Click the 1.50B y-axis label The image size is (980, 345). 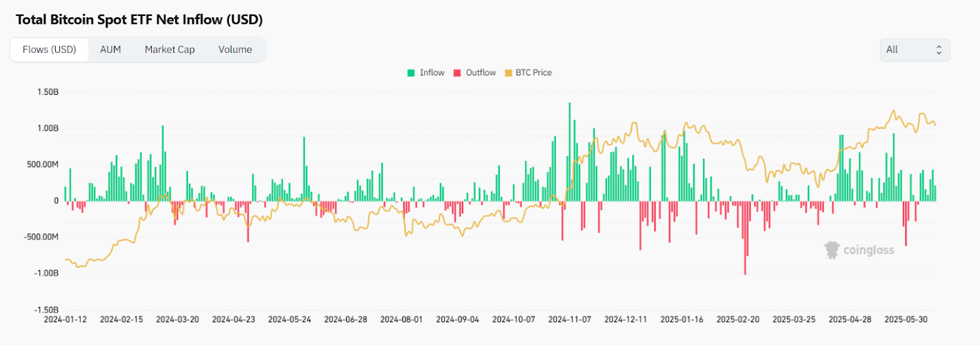tap(48, 92)
